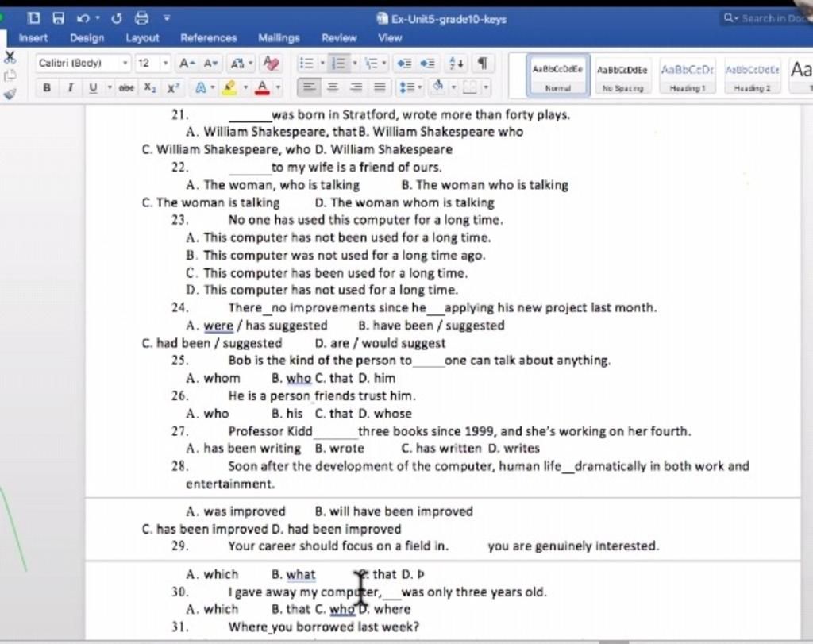The height and width of the screenshot is (644, 813).
Task: Toggle Superscript formatting
Action: click(172, 87)
